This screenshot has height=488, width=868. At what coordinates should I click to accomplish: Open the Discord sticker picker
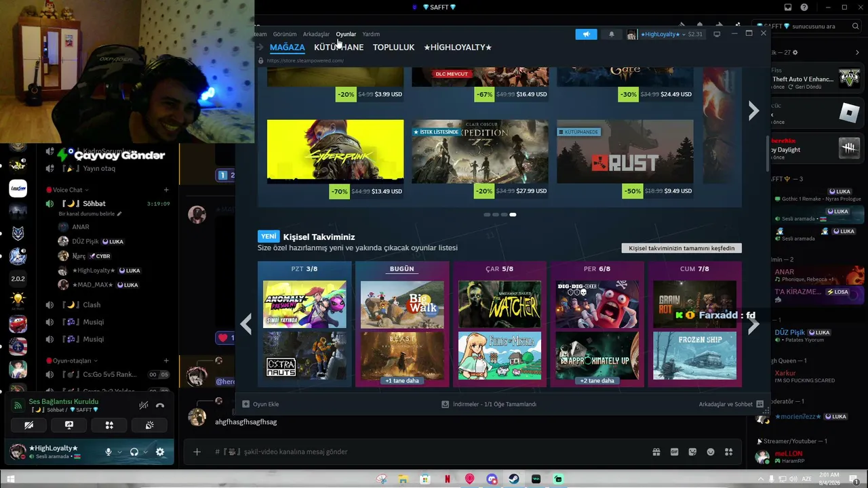pyautogui.click(x=692, y=451)
